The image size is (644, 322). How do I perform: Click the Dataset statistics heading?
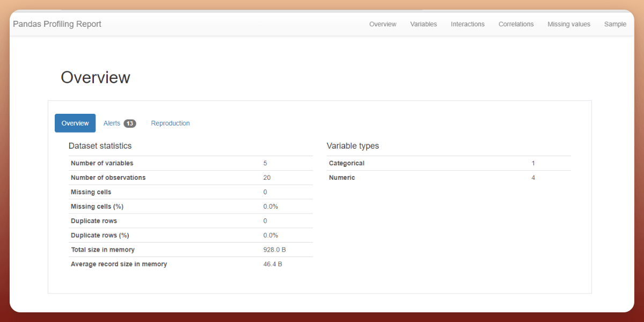tap(100, 146)
